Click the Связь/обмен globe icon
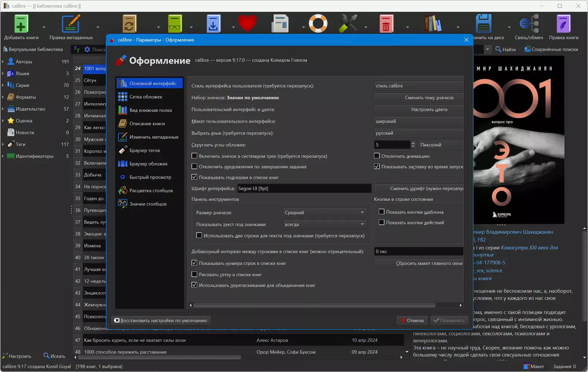 tap(529, 24)
